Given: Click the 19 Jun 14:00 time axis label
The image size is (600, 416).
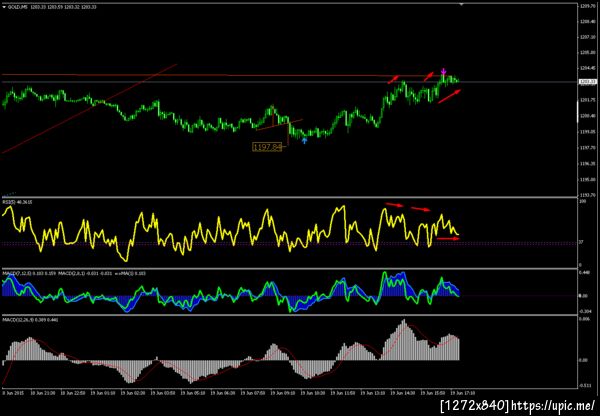Looking at the screenshot, I should 403,393.
